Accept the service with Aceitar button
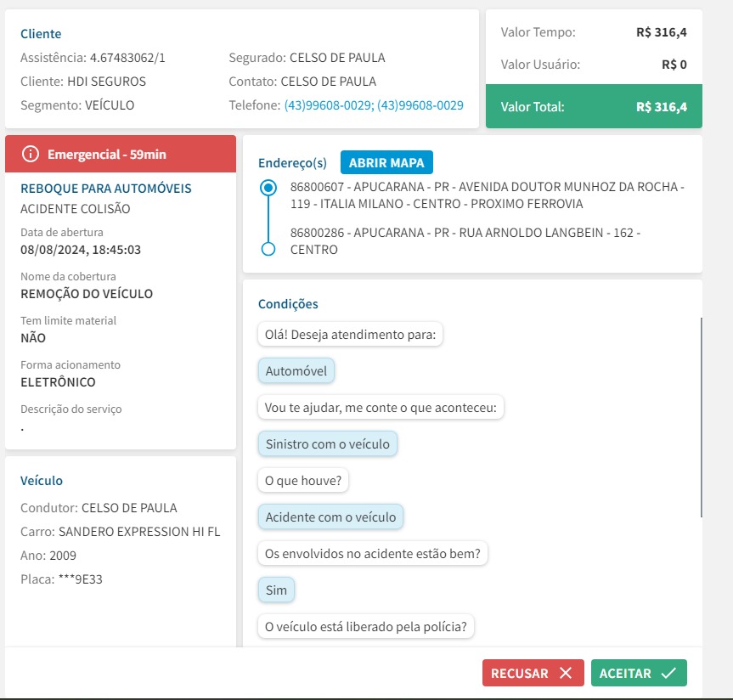 coord(638,673)
